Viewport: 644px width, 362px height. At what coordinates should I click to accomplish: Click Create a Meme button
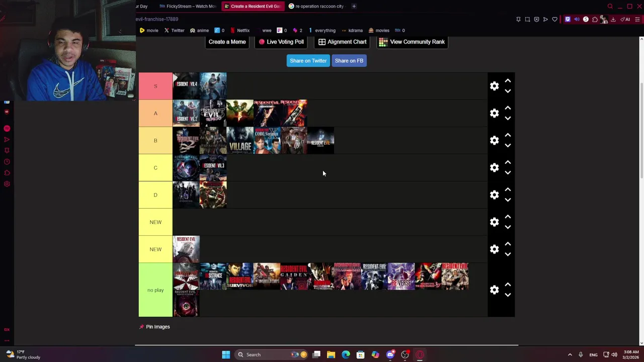(x=227, y=42)
